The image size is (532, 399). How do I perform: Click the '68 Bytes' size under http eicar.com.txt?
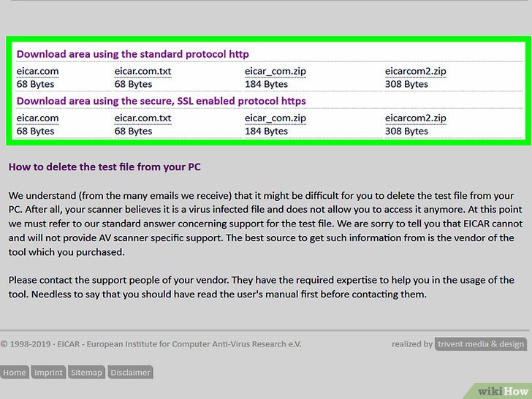click(133, 84)
